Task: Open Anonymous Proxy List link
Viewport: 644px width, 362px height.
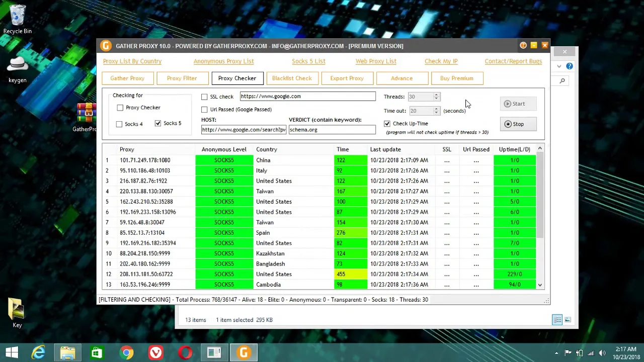Action: (x=223, y=61)
